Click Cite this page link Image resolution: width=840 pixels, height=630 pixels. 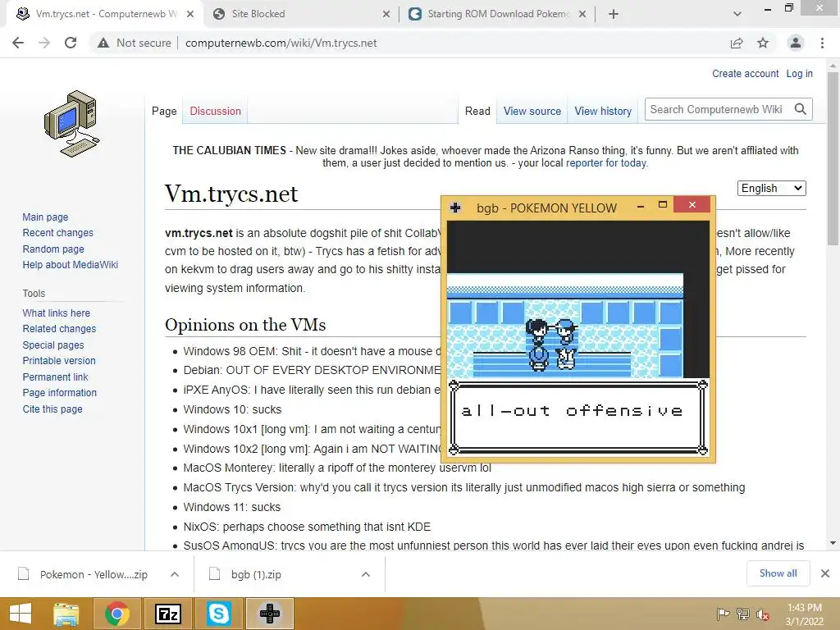coord(52,409)
